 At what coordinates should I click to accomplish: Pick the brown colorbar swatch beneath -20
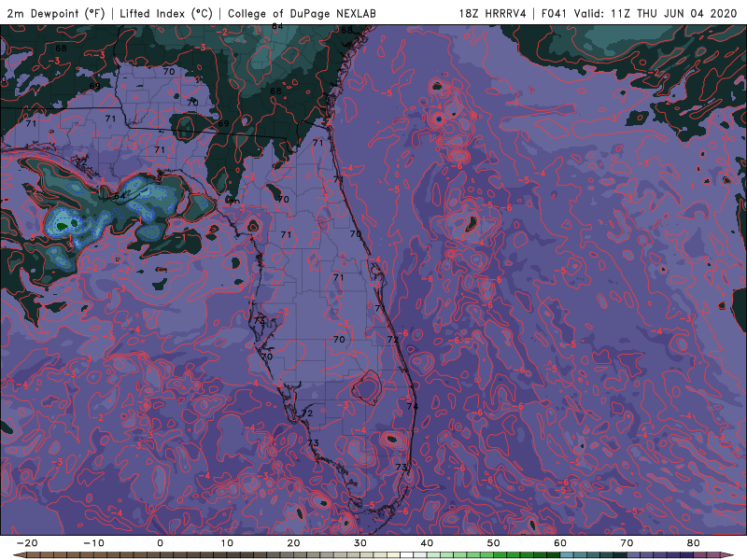[x=34, y=556]
